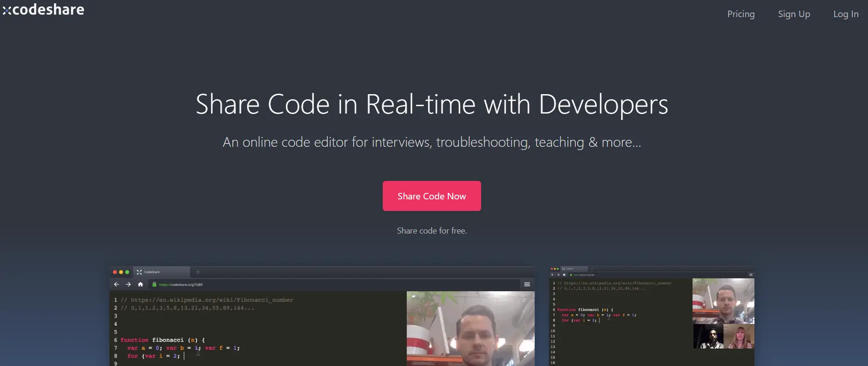The width and height of the screenshot is (868, 366).
Task: Click 'Share code for free.' text
Action: coord(432,230)
